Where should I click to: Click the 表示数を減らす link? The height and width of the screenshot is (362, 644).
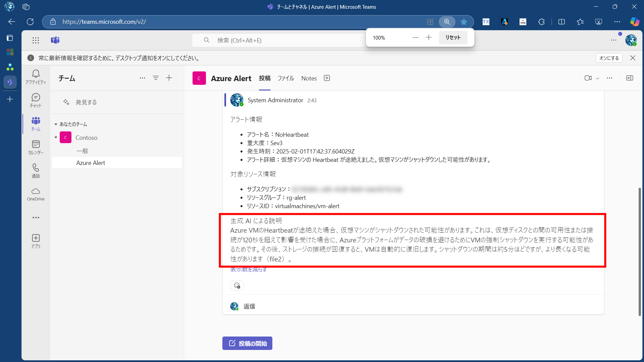click(248, 270)
